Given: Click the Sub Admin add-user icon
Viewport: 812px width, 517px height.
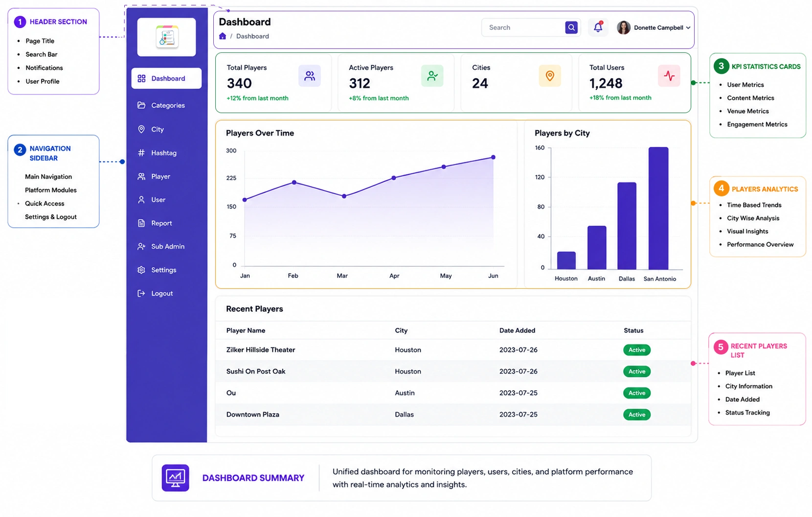Looking at the screenshot, I should coord(141,246).
